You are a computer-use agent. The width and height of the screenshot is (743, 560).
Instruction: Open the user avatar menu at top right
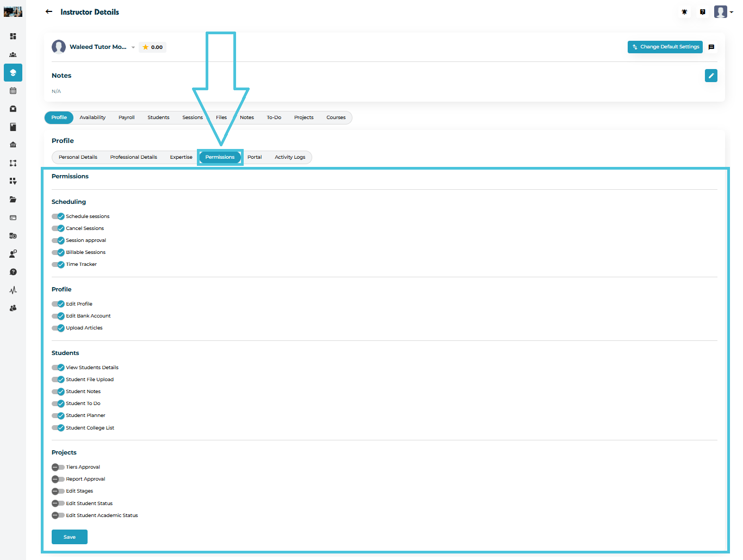click(x=723, y=12)
